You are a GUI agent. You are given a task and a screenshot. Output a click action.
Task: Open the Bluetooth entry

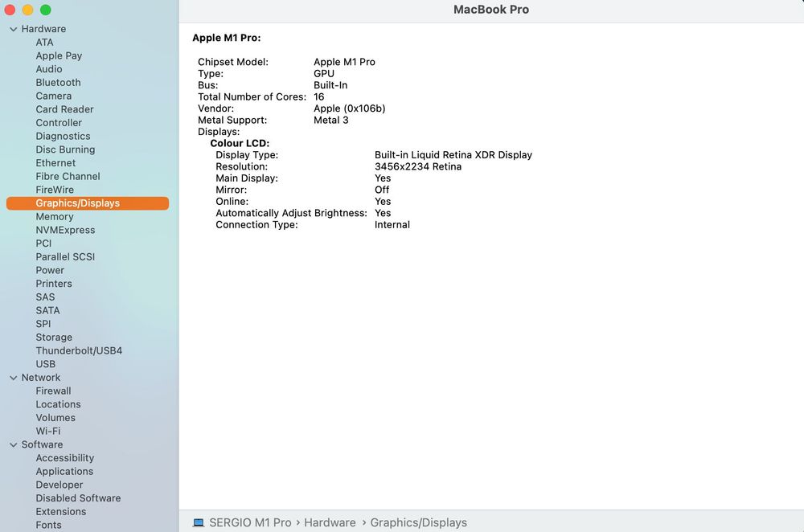click(x=58, y=83)
